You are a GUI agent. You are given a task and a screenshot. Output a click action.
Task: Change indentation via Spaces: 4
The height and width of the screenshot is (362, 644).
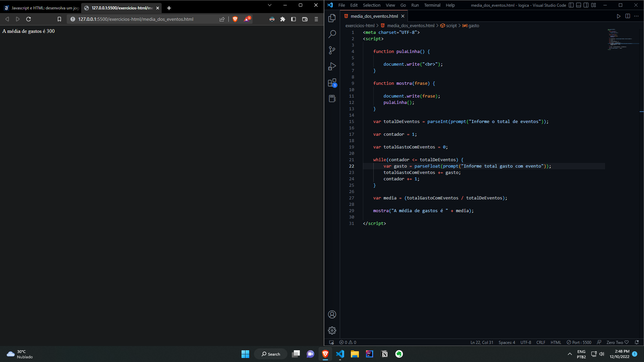coord(506,342)
